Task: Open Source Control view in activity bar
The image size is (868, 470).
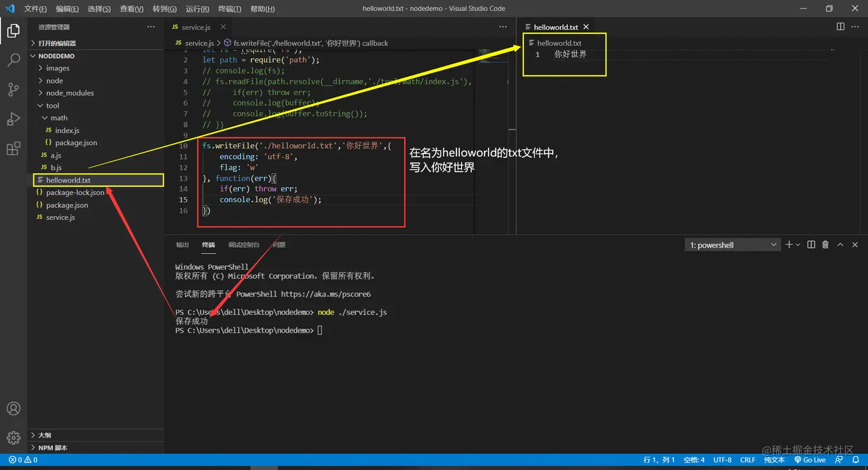Action: [x=13, y=89]
